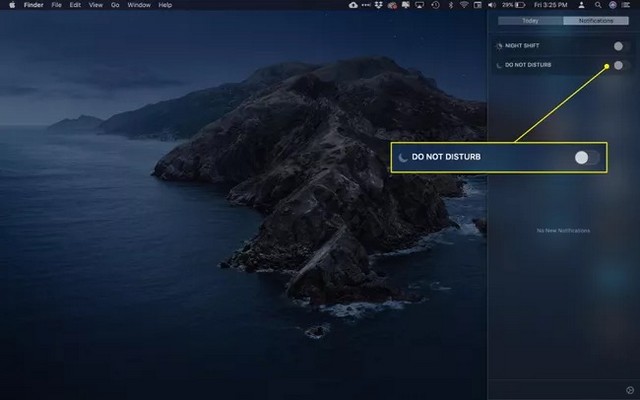Toggle the Night Shift switch
Viewport: 640px width, 400px height.
618,46
